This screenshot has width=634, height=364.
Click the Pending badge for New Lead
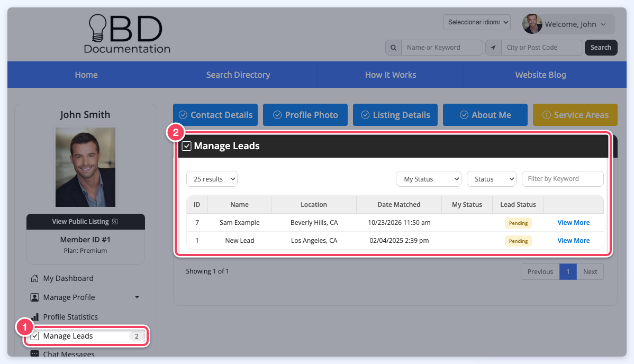518,241
